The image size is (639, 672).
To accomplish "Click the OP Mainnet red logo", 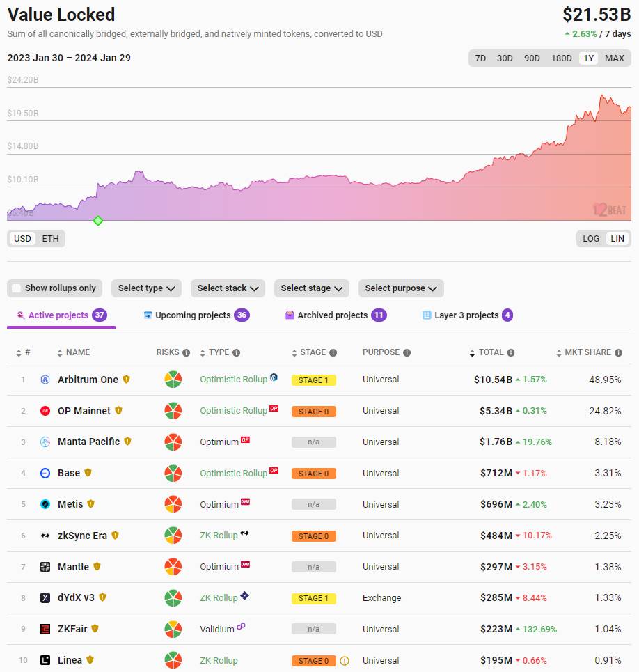I will tap(45, 411).
